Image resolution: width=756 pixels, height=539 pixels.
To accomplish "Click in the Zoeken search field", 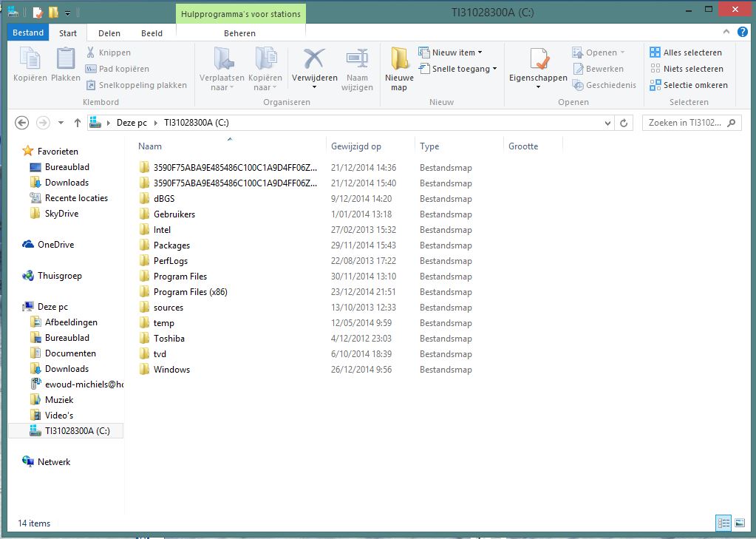I will coord(691,123).
